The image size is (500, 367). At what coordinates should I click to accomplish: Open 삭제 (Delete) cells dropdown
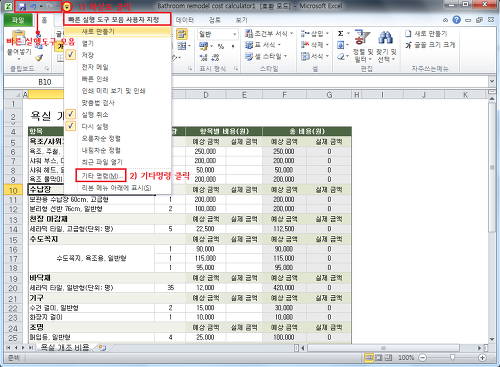click(315, 45)
